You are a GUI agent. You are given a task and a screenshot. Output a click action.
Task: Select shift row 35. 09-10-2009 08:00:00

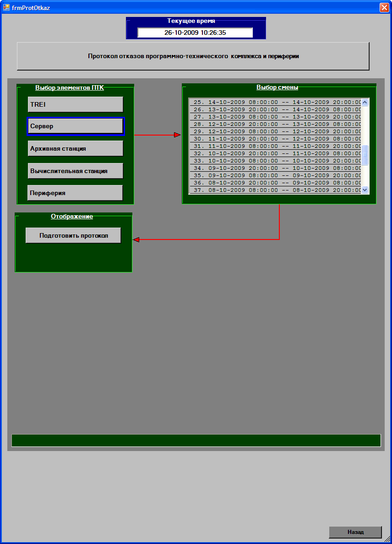click(275, 175)
